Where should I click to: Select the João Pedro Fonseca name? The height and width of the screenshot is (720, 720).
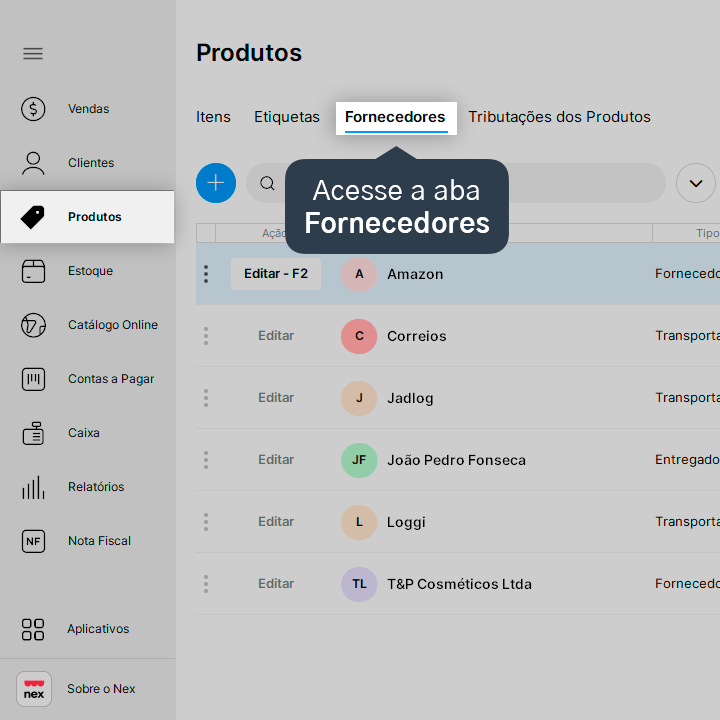click(456, 460)
